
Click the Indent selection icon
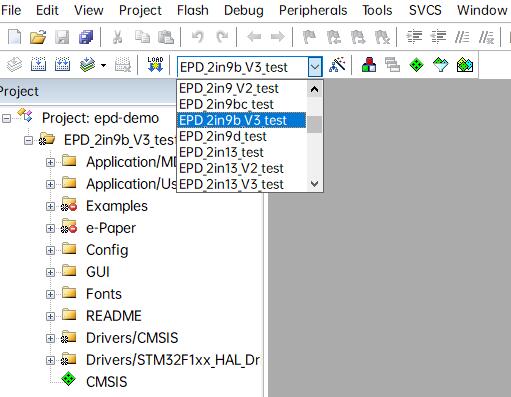(x=414, y=37)
